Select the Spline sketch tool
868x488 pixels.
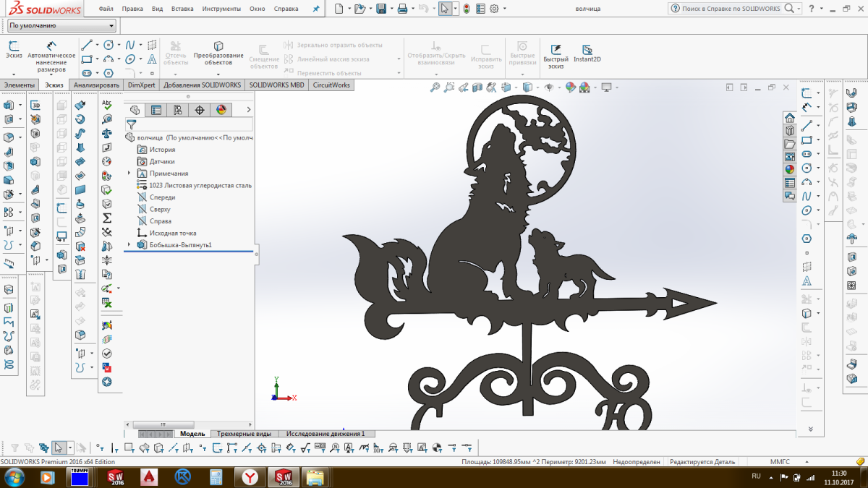[x=130, y=45]
